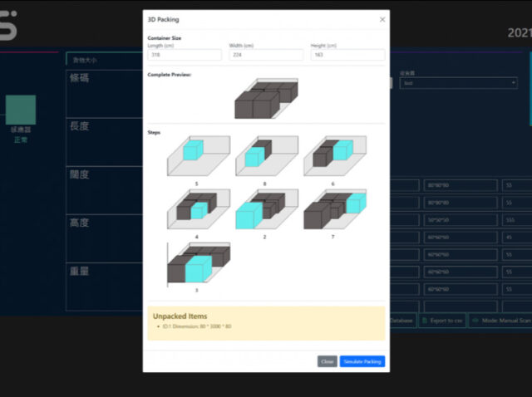Open packing step thumbnail labeled 8

[x=263, y=155]
